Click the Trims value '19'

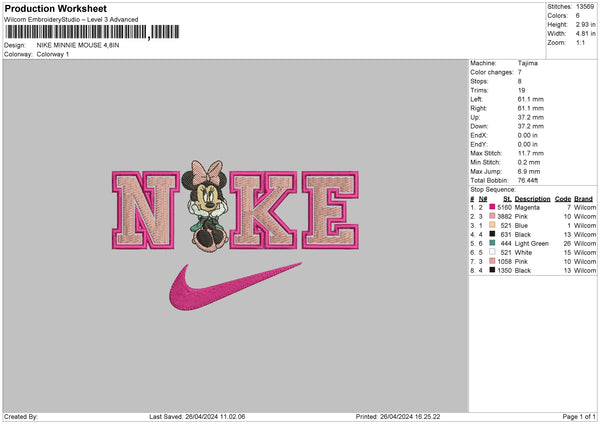coord(521,90)
